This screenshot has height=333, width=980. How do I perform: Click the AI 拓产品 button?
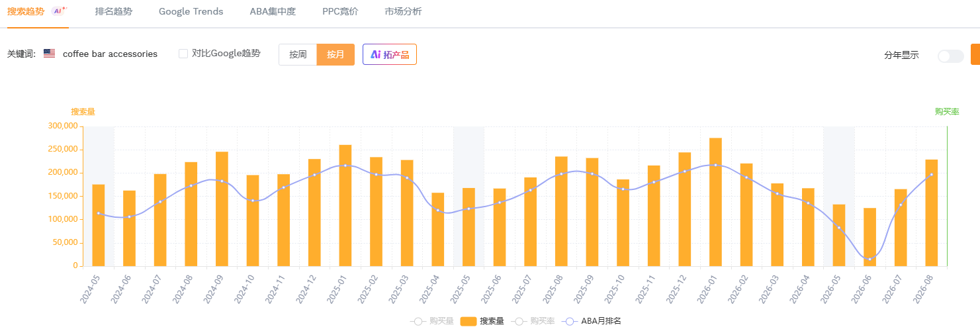pos(390,54)
